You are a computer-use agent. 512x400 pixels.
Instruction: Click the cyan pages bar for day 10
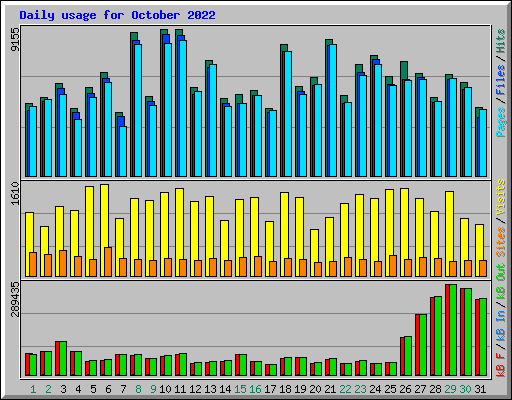pos(168,110)
